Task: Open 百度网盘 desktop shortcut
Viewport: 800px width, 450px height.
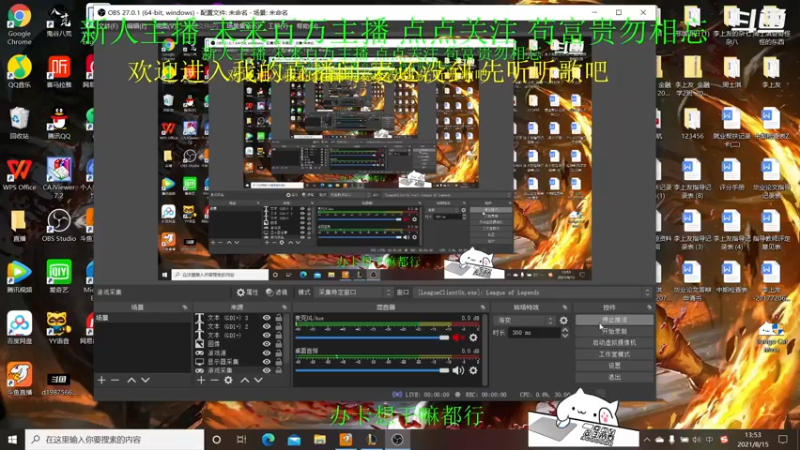Action: (x=19, y=327)
